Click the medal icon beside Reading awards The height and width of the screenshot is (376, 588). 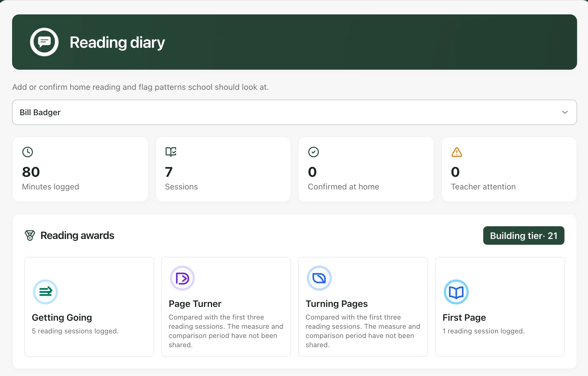[x=30, y=236]
